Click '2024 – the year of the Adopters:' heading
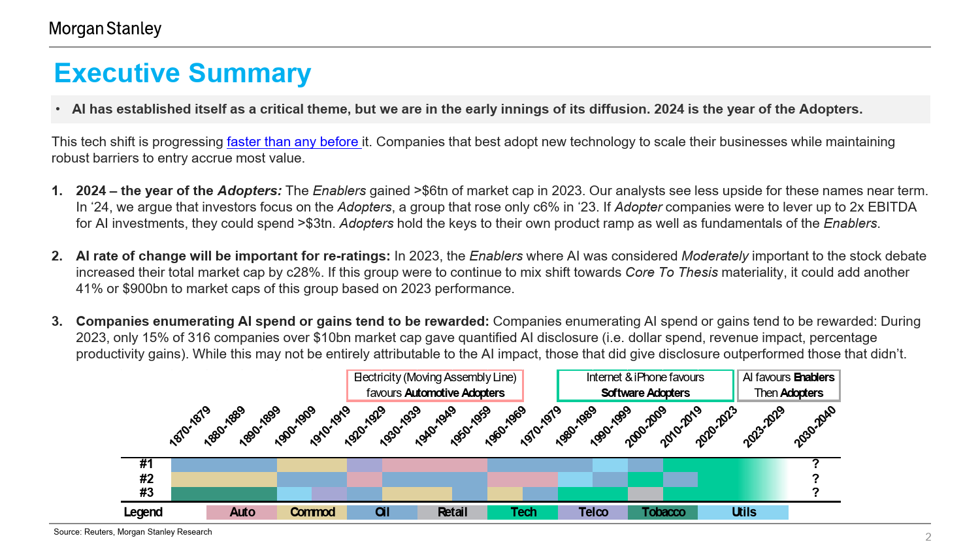This screenshot has height=551, width=980. coord(179,191)
